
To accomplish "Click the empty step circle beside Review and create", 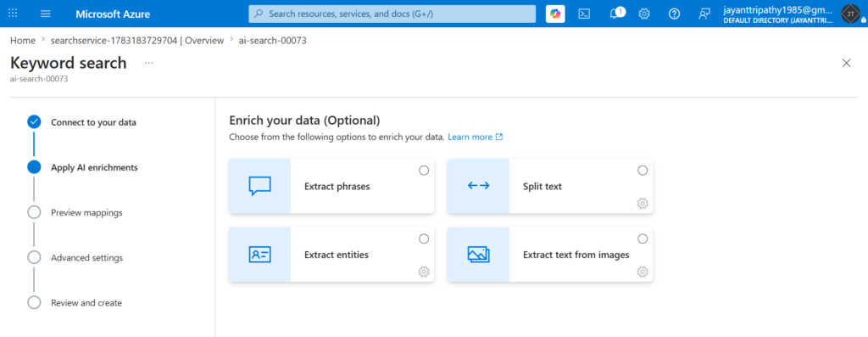I will [34, 303].
